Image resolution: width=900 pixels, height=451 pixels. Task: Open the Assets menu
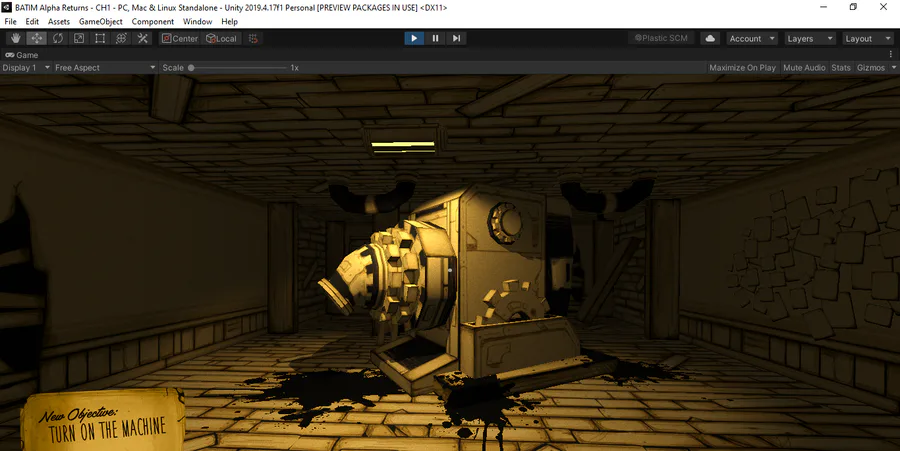[59, 21]
